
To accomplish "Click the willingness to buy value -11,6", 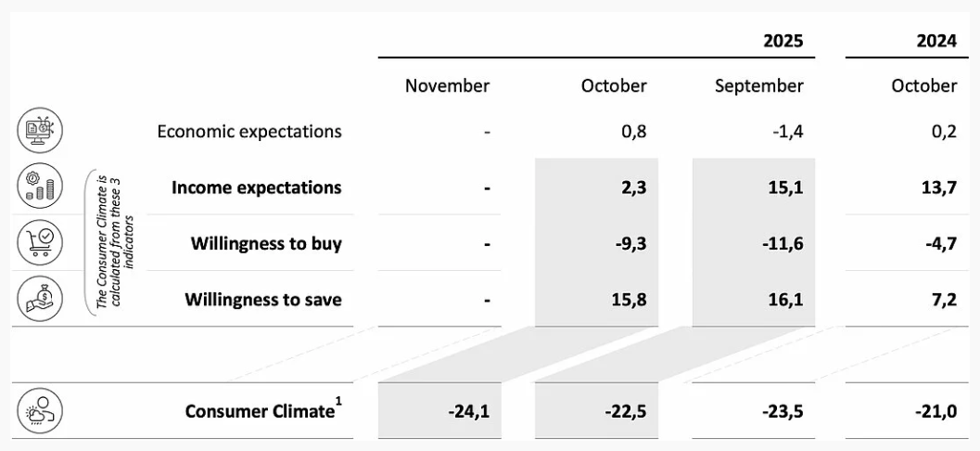I will (x=781, y=244).
